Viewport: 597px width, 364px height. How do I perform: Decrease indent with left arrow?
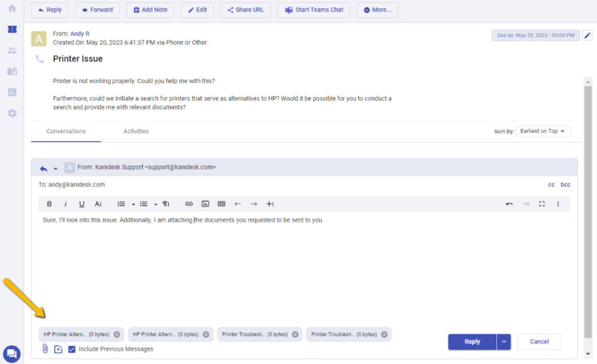click(238, 204)
